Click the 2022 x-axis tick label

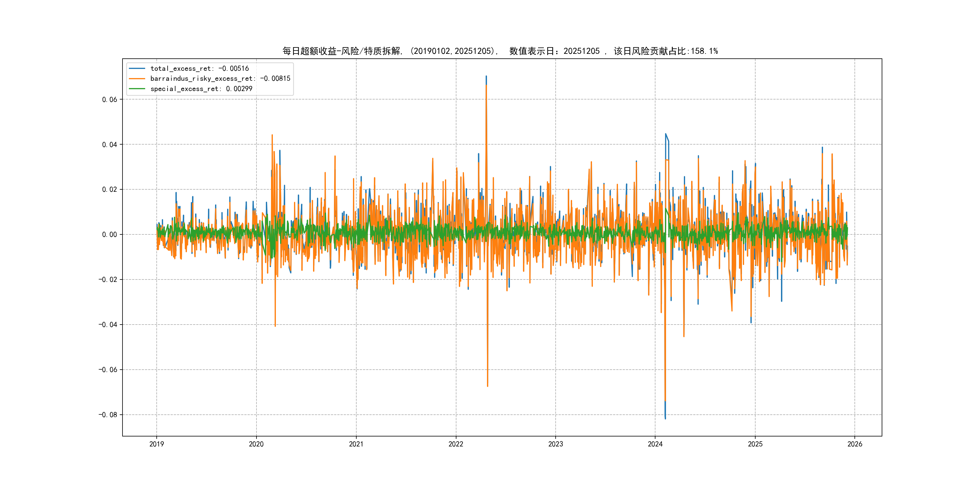click(456, 444)
